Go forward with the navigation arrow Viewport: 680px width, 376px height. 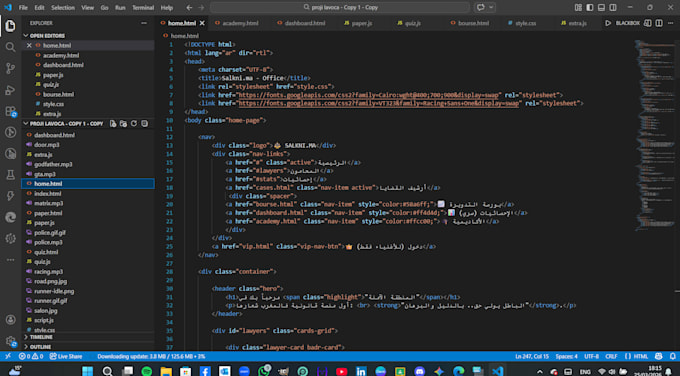point(201,7)
